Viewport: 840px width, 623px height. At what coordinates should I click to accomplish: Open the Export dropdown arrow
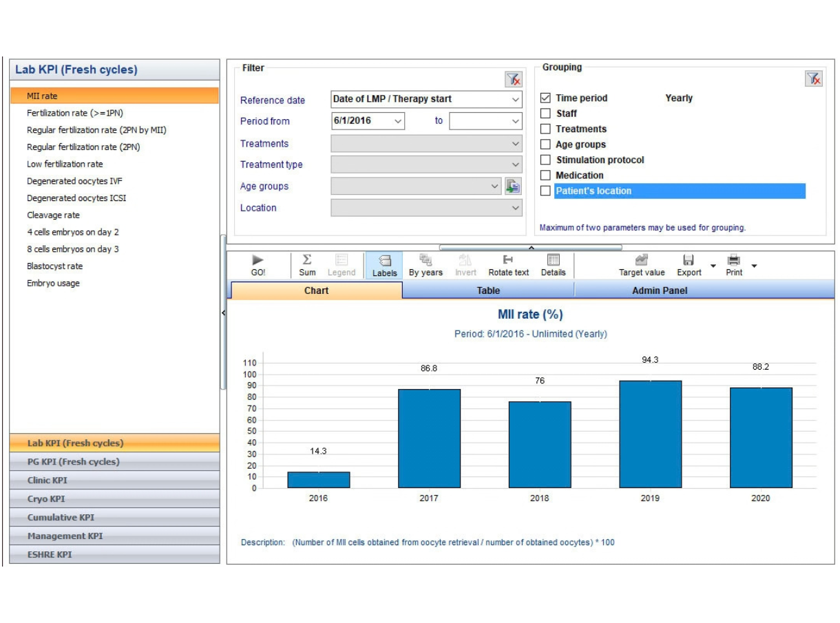(713, 266)
